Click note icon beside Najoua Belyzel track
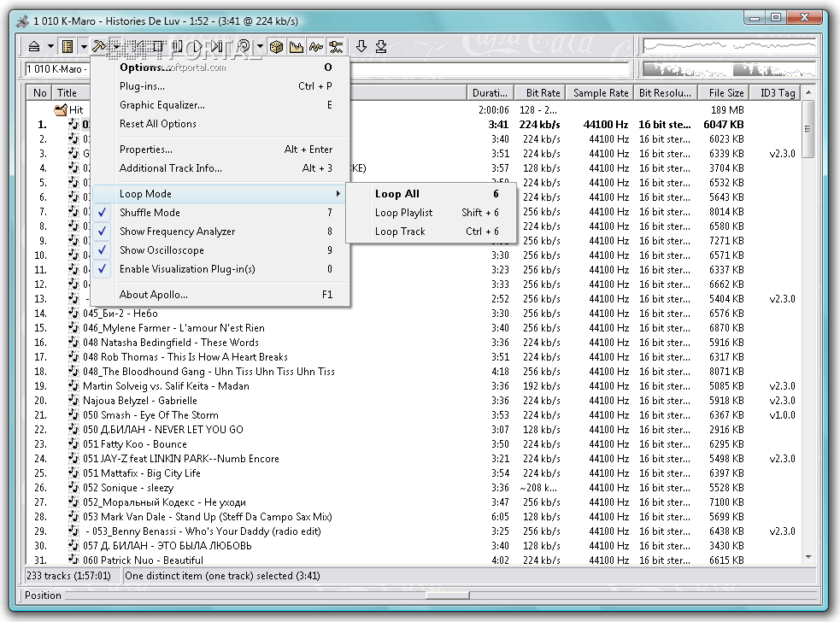This screenshot has height=622, width=840. [73, 400]
